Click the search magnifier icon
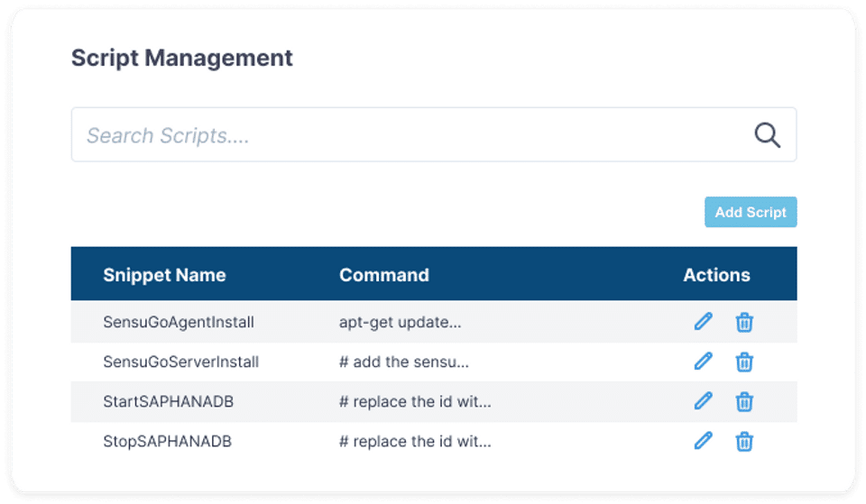This screenshot has height=504, width=866. coord(767,135)
